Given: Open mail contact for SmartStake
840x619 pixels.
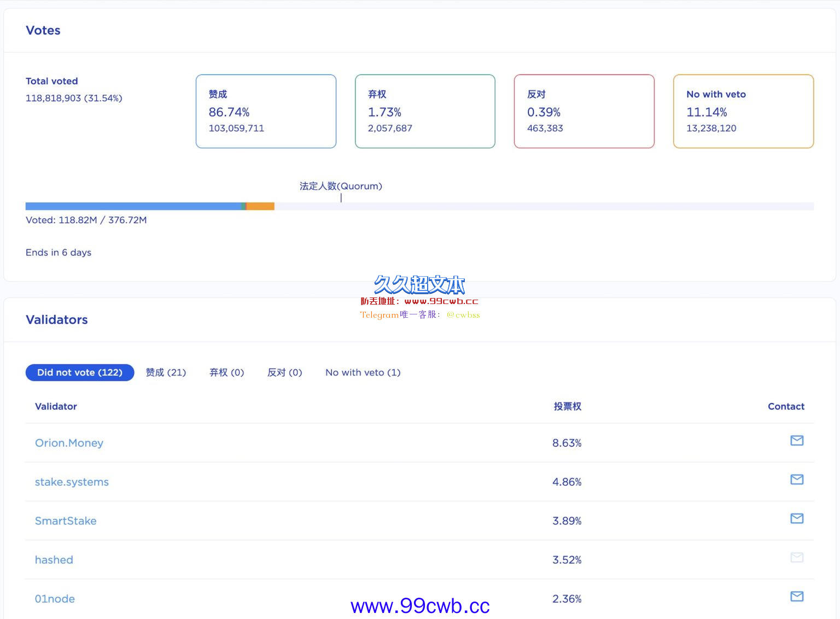Looking at the screenshot, I should pos(797,518).
